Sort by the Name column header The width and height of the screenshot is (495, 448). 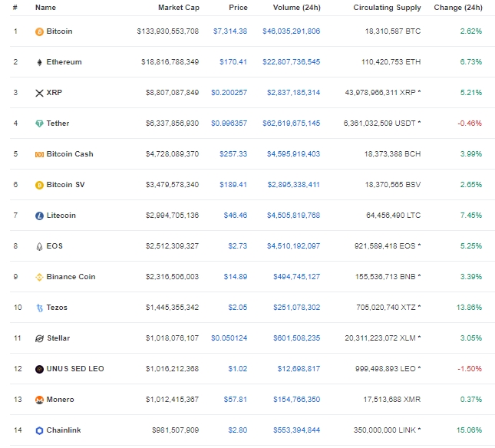(x=45, y=8)
